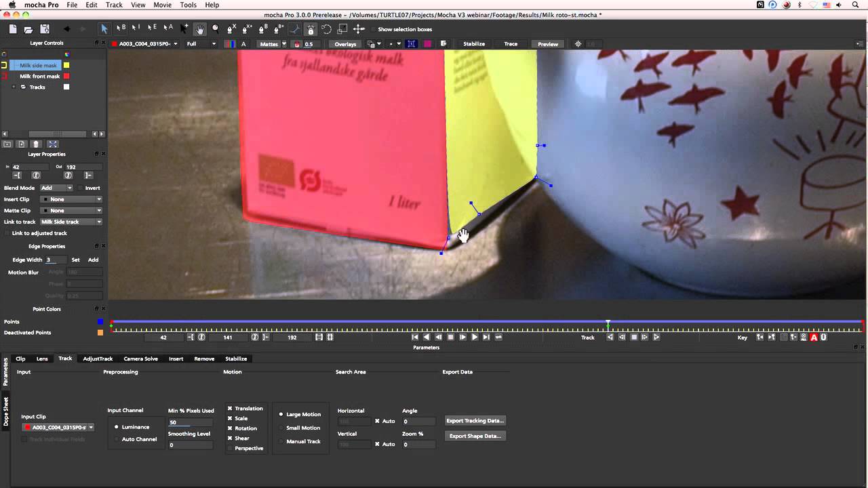Open the Tools menu
The width and height of the screenshot is (868, 488).
[189, 5]
